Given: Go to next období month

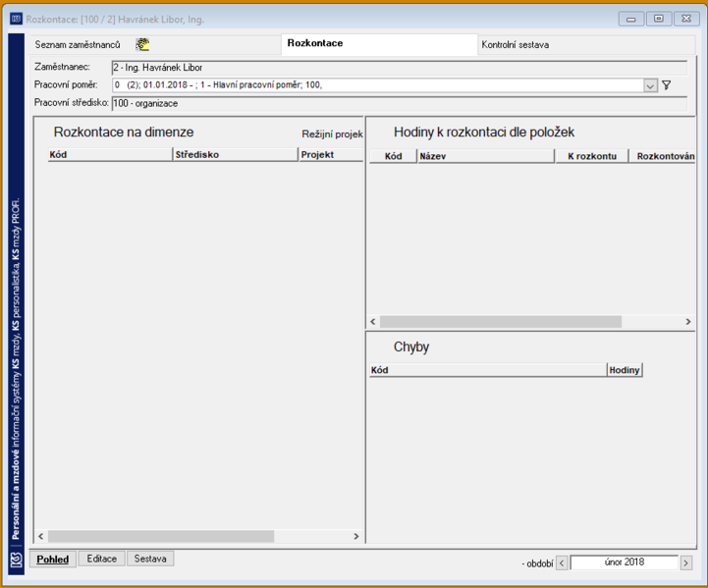Looking at the screenshot, I should (x=686, y=563).
